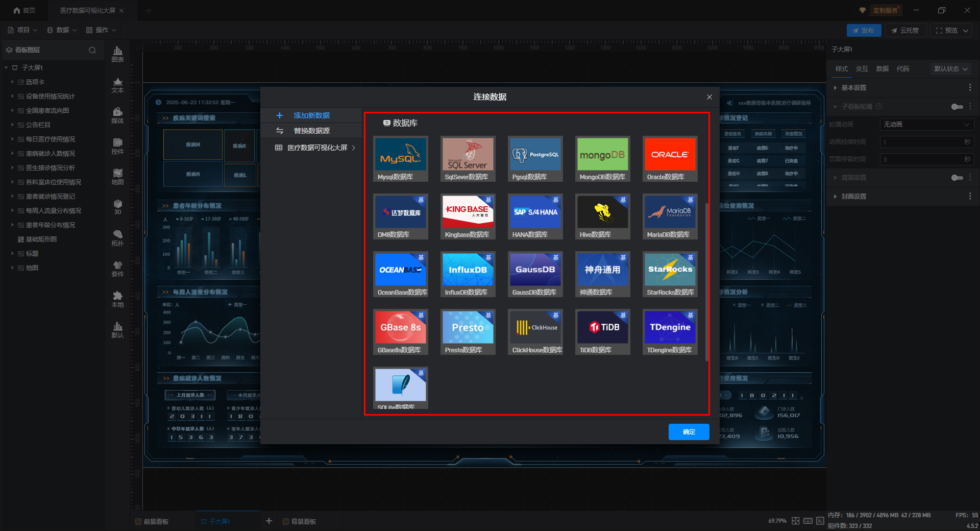The image size is (980, 531).
Task: Open the 项目 menu
Action: coord(22,30)
